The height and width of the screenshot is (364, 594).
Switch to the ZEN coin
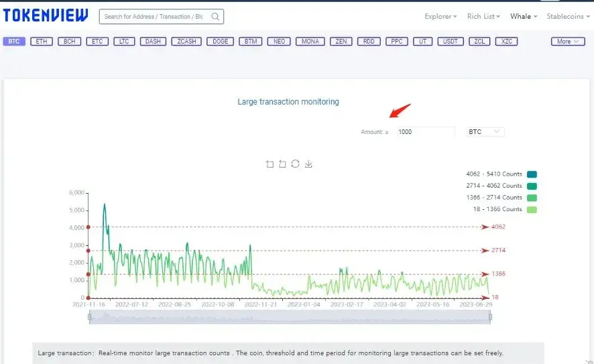(x=341, y=42)
